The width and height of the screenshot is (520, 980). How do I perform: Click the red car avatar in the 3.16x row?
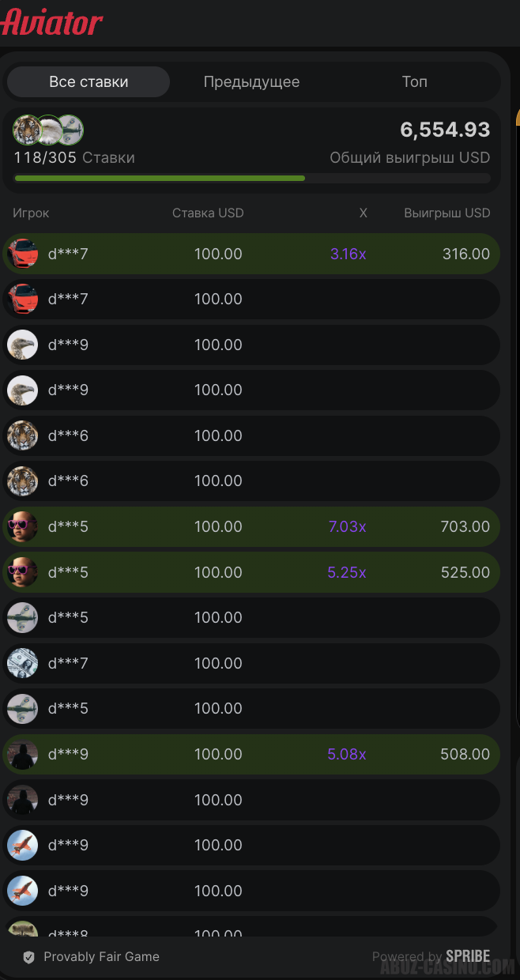coord(23,254)
